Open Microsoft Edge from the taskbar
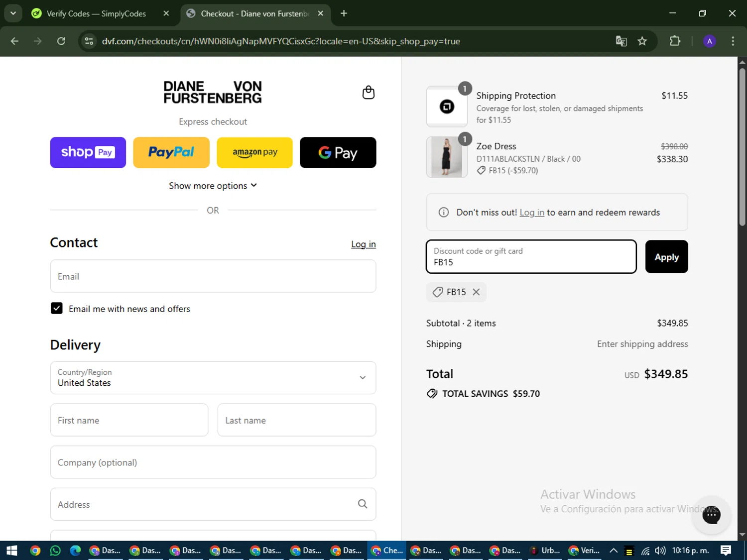This screenshot has width=747, height=560. (x=75, y=551)
